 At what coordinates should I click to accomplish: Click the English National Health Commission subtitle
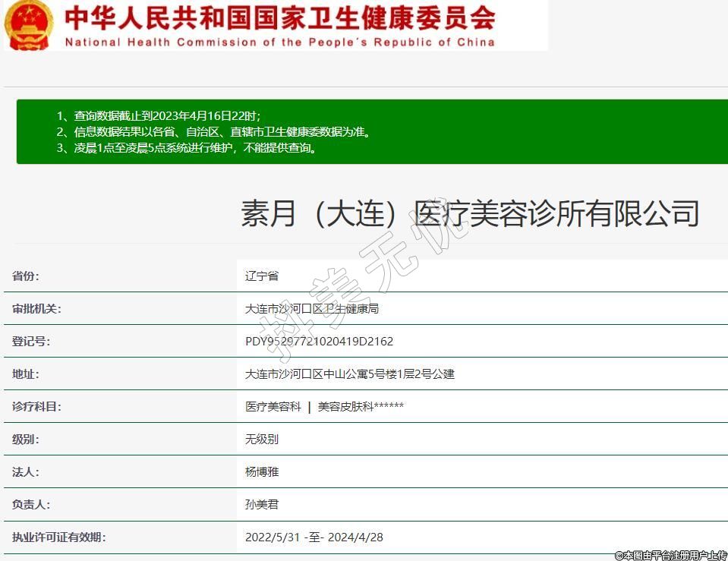279,42
